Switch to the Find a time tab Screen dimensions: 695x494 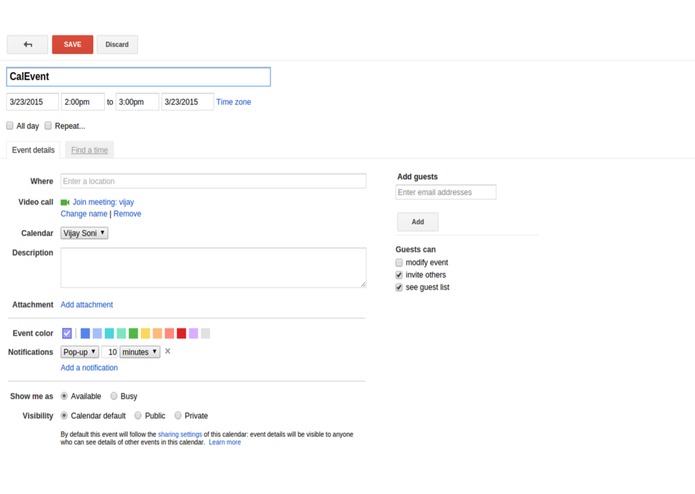click(90, 150)
